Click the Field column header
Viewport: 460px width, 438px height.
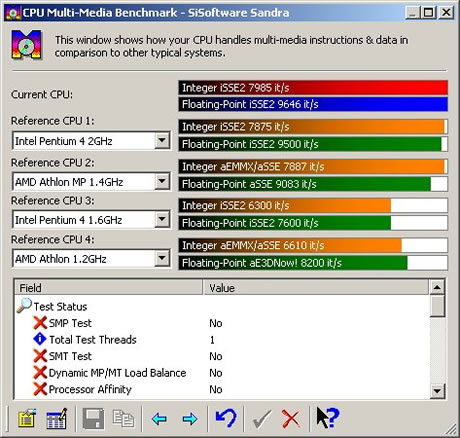(x=109, y=288)
